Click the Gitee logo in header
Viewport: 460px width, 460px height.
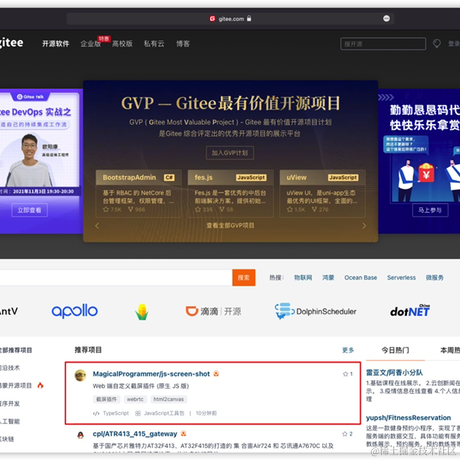(11, 43)
